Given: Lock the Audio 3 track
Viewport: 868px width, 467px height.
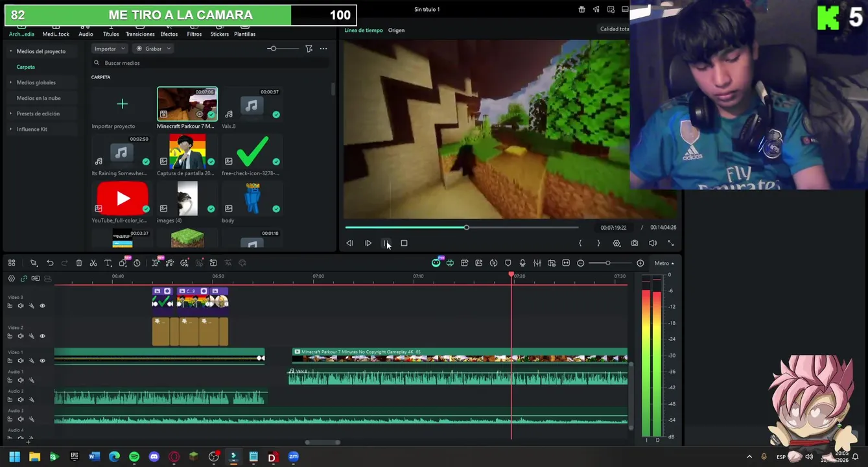Looking at the screenshot, I should point(10,419).
